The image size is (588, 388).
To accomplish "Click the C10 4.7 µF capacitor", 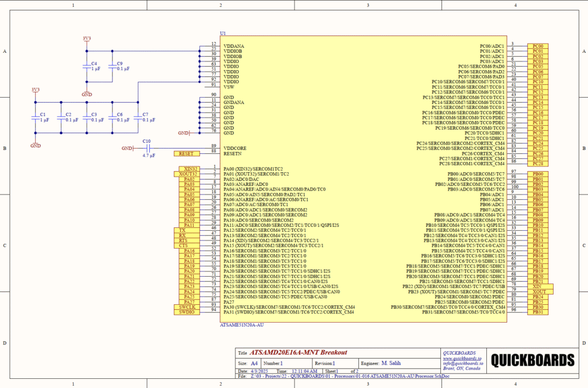I will (146, 148).
